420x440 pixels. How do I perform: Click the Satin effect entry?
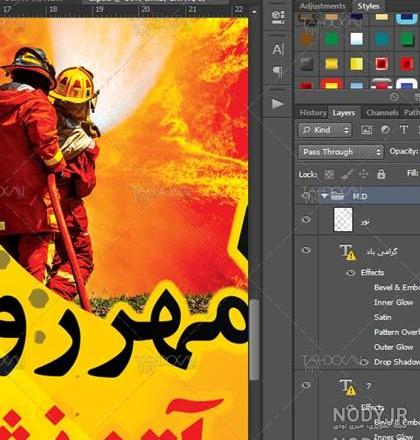pos(382,317)
